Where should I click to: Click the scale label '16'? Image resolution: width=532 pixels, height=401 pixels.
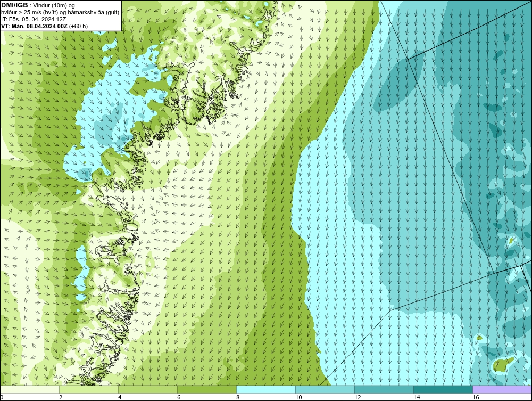point(476,397)
